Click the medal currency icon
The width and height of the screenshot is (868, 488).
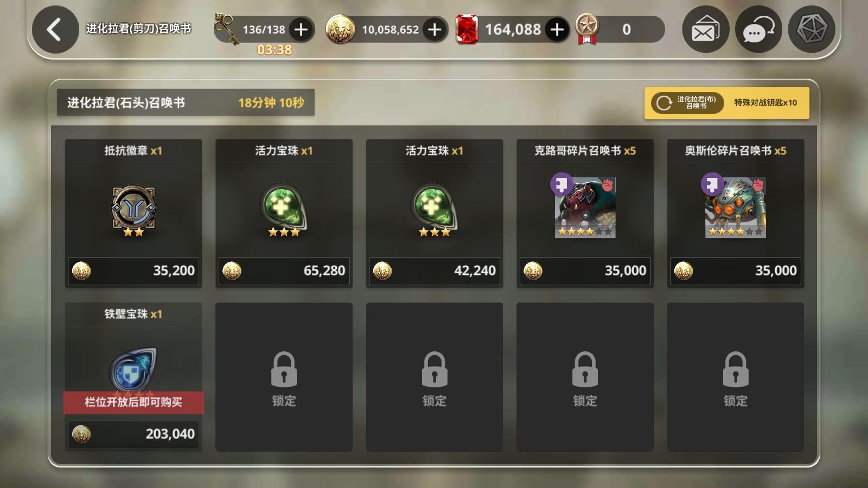pos(587,28)
